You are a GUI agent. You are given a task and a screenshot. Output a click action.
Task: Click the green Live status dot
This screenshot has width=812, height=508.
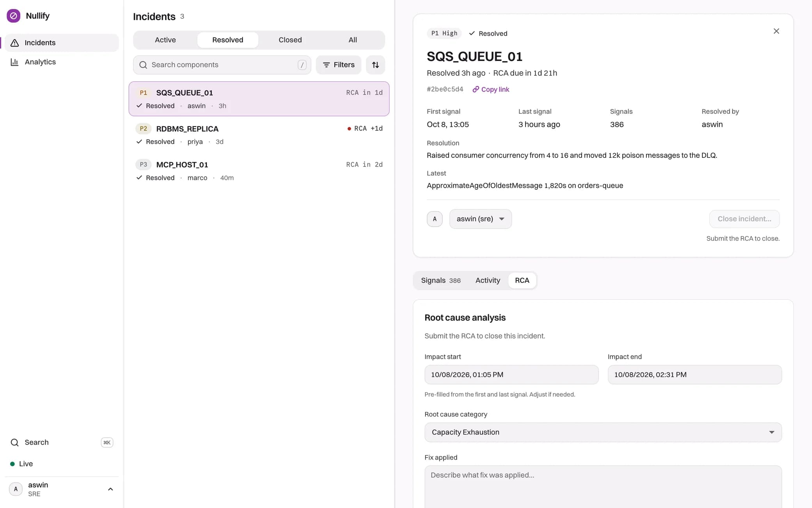[x=12, y=464]
